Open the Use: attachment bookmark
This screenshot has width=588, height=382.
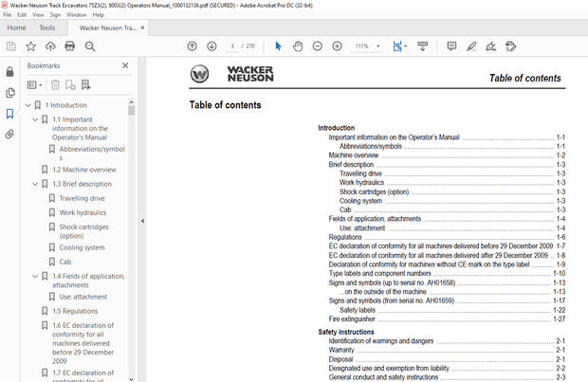pyautogui.click(x=83, y=297)
